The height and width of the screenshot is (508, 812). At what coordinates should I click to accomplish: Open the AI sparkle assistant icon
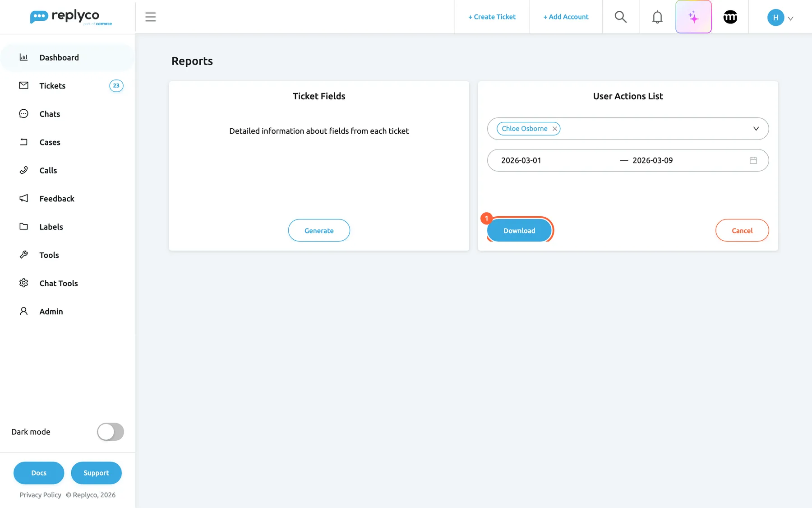693,17
